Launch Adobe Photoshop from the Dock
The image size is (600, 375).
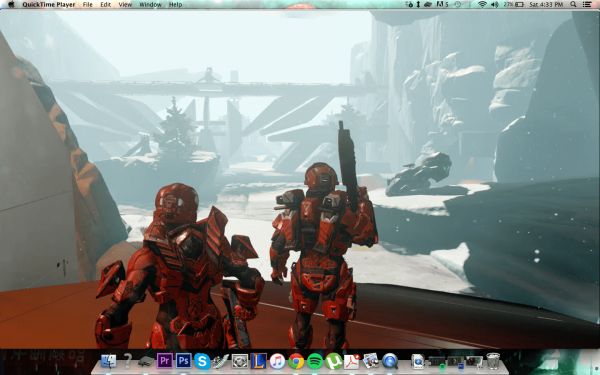[x=183, y=361]
